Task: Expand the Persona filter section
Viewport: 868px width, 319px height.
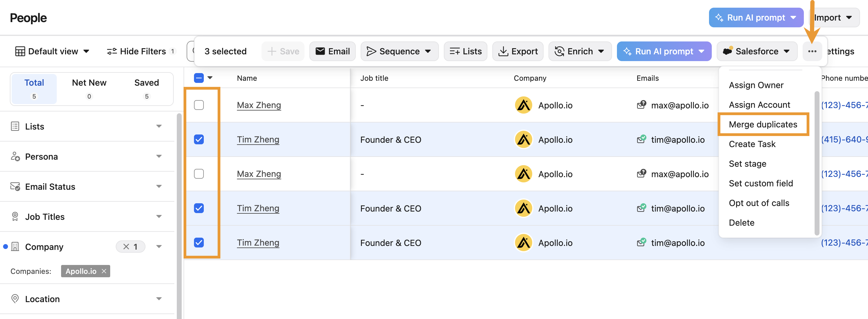Action: (x=159, y=157)
